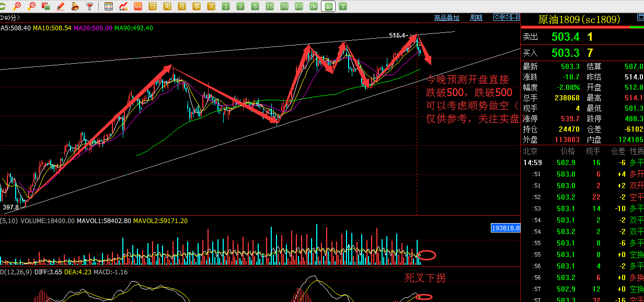The width and height of the screenshot is (644, 302).
Task: Select the 2hr period
Action: [x=314, y=6]
